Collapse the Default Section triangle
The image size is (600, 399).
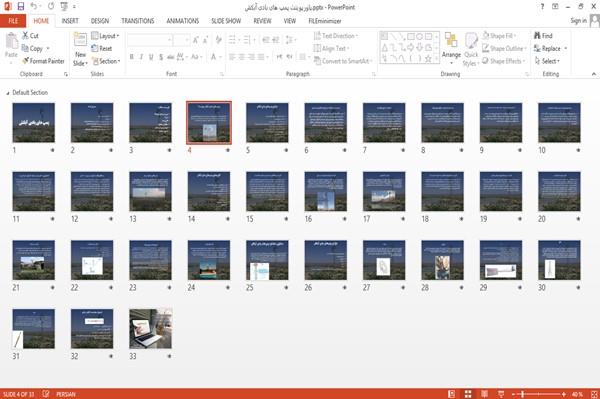[x=8, y=93]
